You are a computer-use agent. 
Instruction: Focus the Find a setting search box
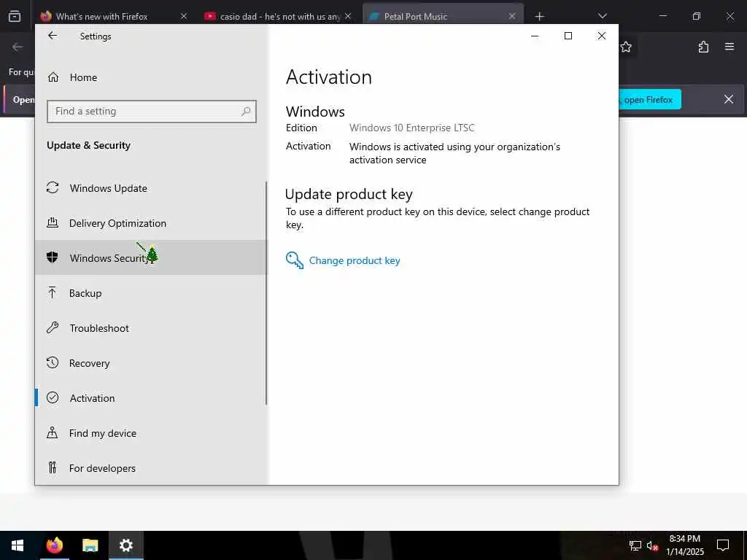(x=152, y=112)
